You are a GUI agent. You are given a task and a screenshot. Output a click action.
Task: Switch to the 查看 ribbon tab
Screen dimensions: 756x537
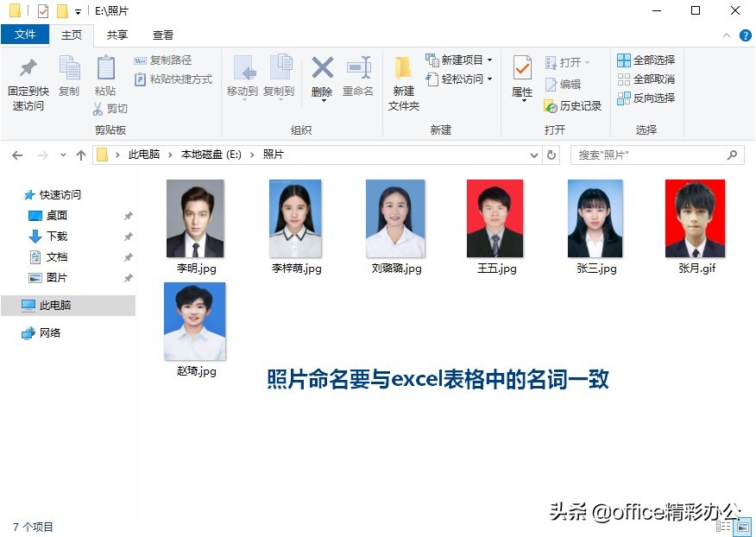point(163,35)
